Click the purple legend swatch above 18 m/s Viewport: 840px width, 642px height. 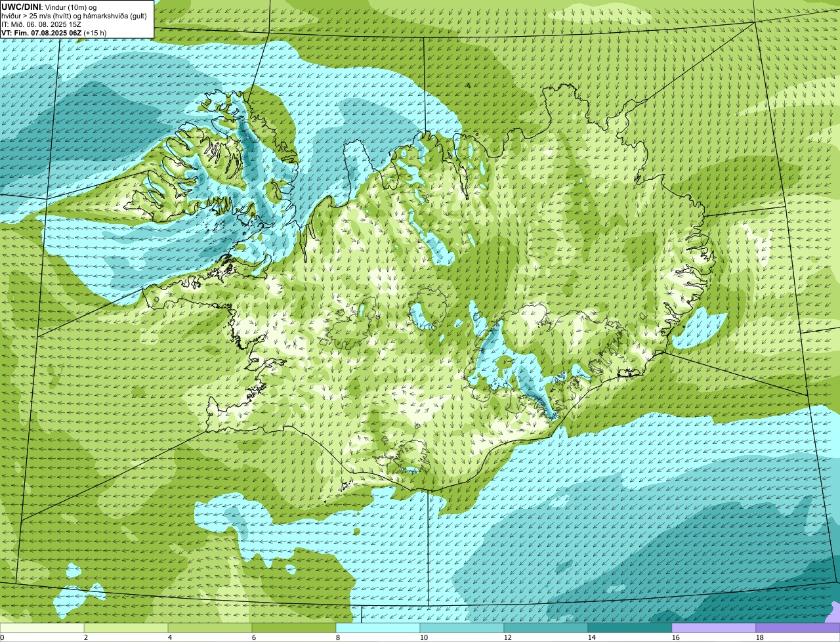pyautogui.click(x=798, y=628)
